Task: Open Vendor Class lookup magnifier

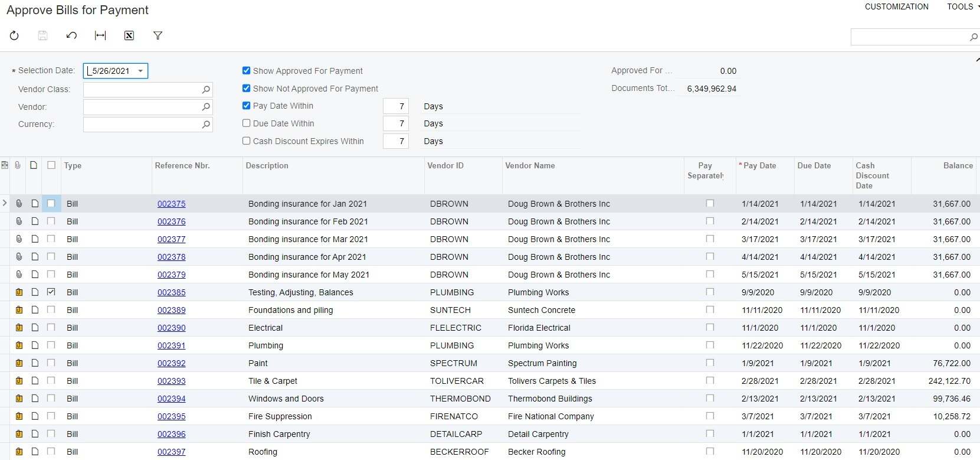Action: [206, 89]
